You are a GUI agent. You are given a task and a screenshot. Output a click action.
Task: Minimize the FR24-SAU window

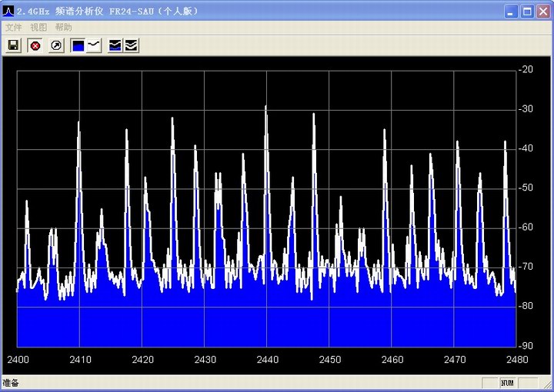pos(512,11)
